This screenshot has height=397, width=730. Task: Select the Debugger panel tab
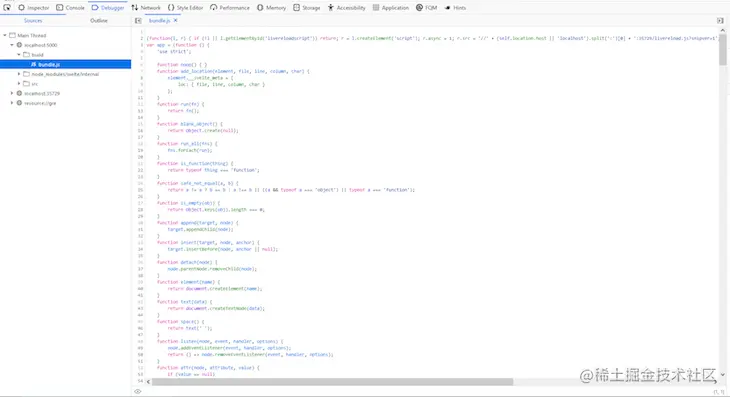coord(108,7)
